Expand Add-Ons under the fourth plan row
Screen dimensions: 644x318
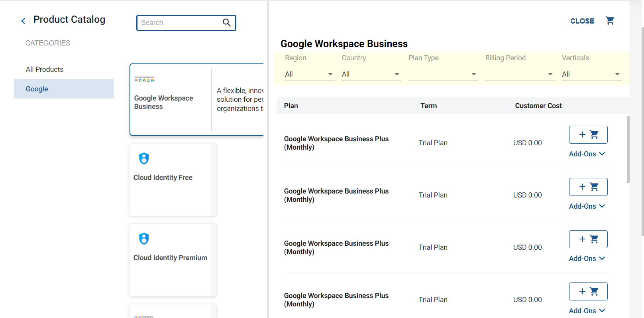tap(587, 311)
